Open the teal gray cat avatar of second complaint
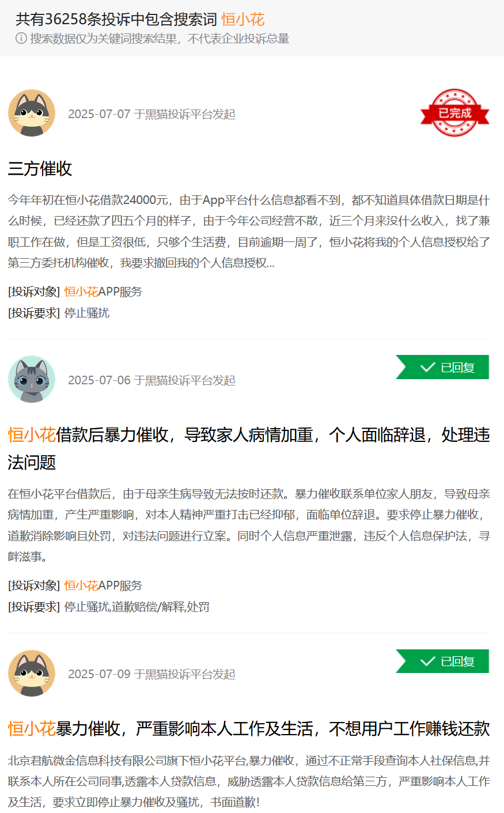The height and width of the screenshot is (813, 504). 32,379
